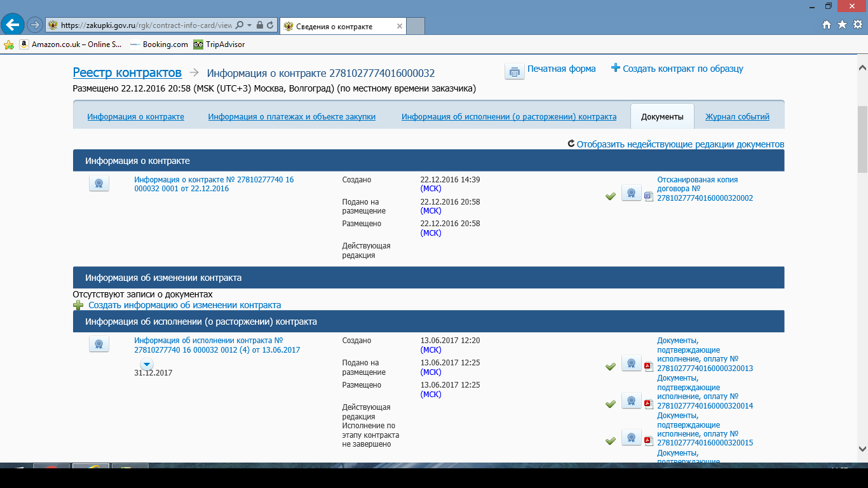Image resolution: width=868 pixels, height=488 pixels.
Task: Click signature seal icon for document ending 320014
Action: coord(631,401)
